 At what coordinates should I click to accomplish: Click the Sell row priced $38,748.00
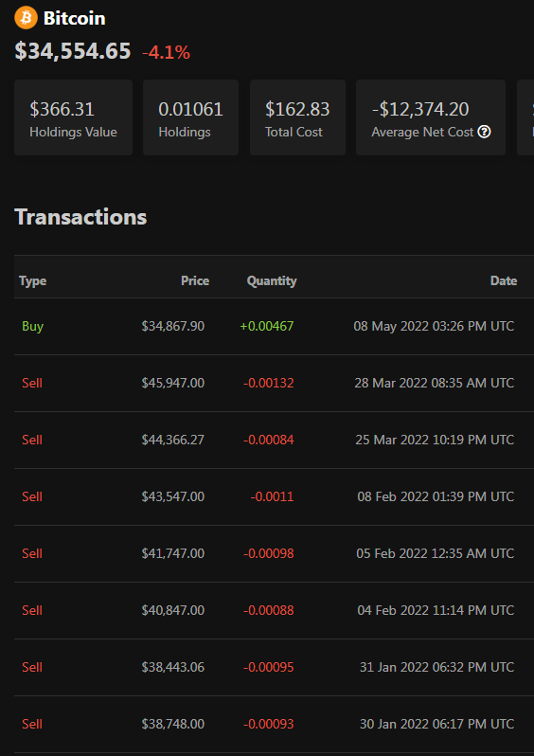click(275, 725)
